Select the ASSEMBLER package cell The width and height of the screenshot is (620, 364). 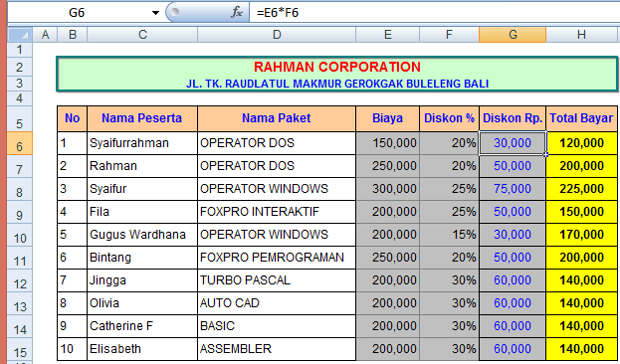click(277, 349)
